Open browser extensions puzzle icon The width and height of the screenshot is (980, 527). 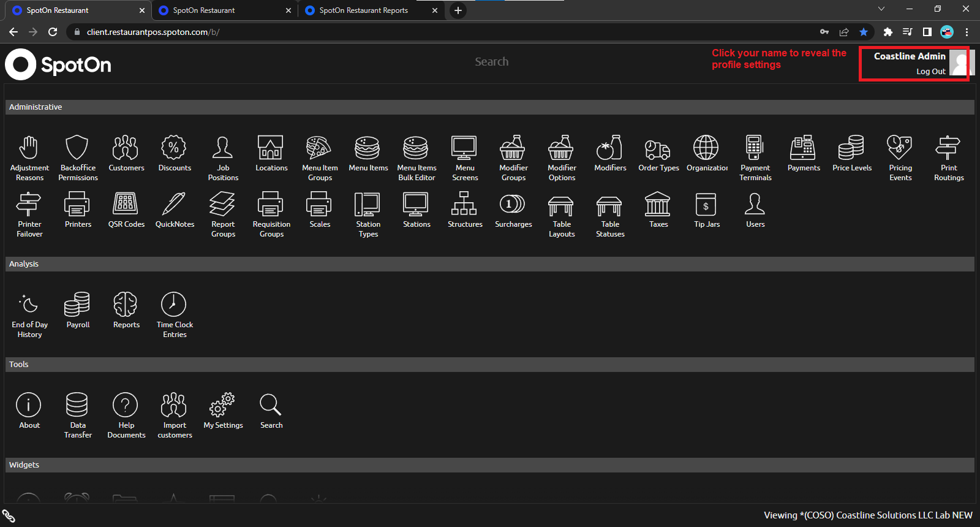(x=888, y=32)
